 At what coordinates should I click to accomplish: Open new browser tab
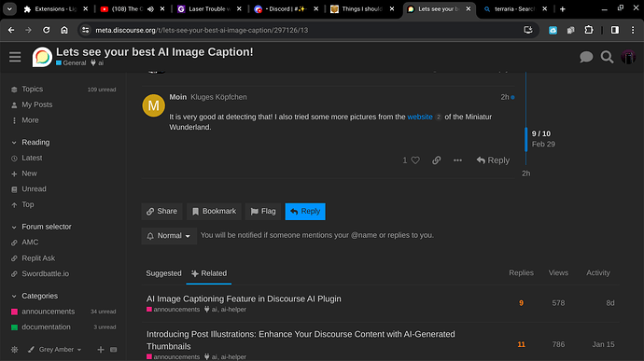pyautogui.click(x=563, y=9)
